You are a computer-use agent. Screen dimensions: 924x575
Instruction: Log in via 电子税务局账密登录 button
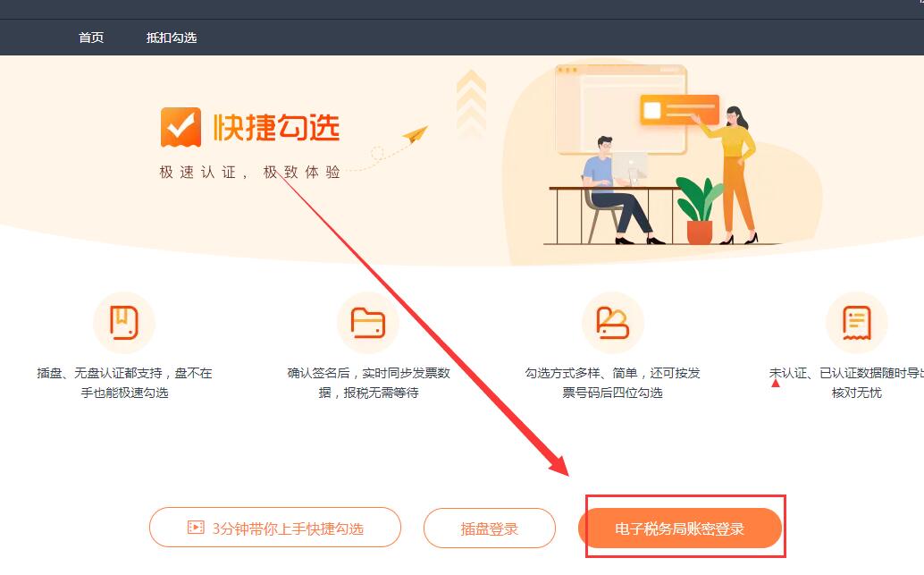click(x=680, y=528)
